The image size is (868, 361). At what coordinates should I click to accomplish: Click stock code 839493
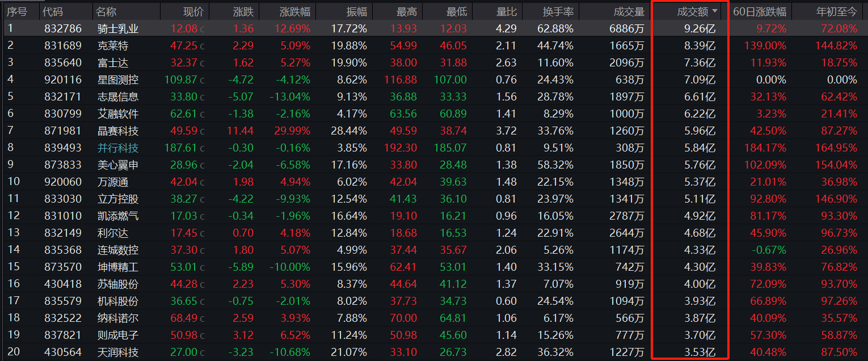point(63,148)
